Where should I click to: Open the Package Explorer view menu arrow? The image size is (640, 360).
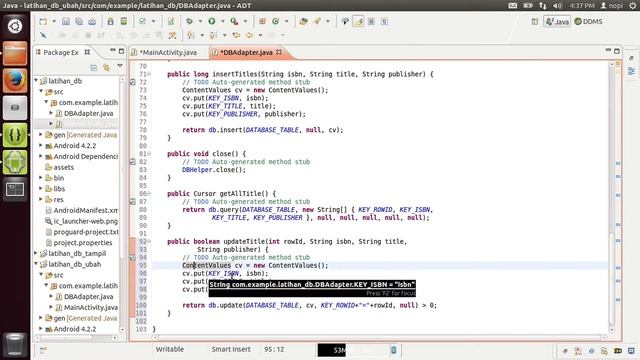tap(120, 66)
